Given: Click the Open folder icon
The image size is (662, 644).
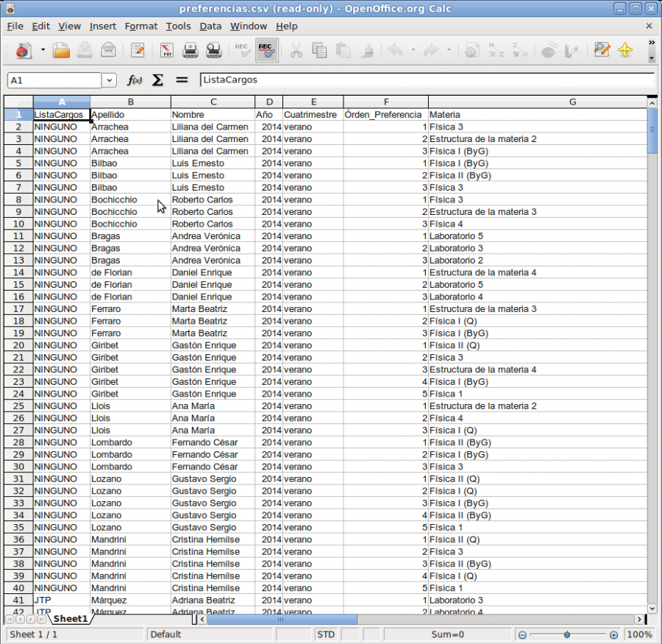Looking at the screenshot, I should (61, 50).
